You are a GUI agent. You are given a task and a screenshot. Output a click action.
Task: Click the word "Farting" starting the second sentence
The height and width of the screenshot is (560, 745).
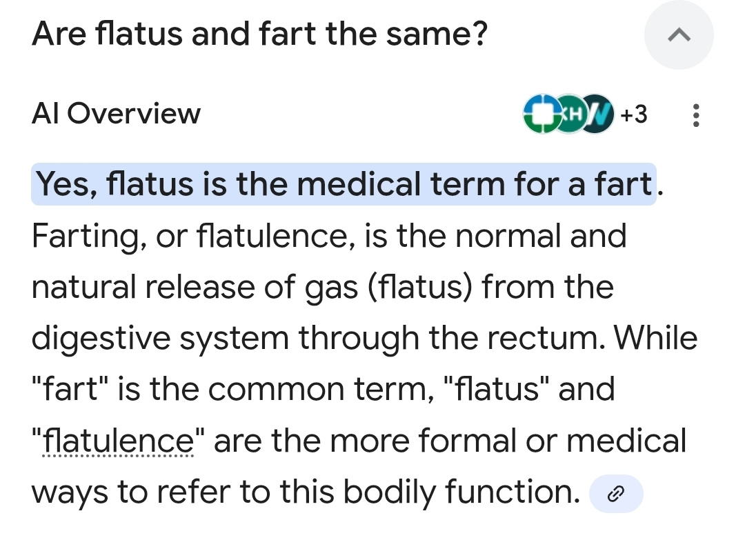(86, 236)
